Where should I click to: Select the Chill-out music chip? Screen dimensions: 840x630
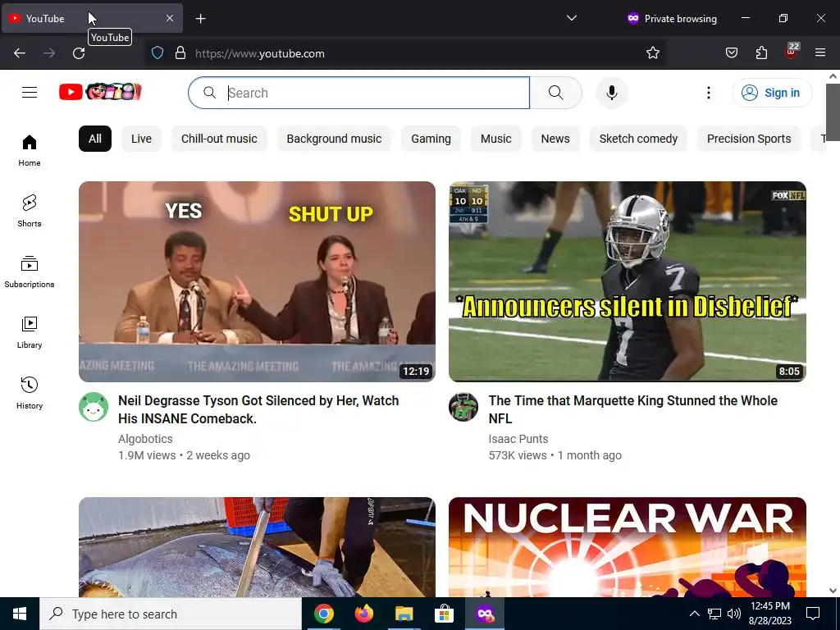click(219, 139)
